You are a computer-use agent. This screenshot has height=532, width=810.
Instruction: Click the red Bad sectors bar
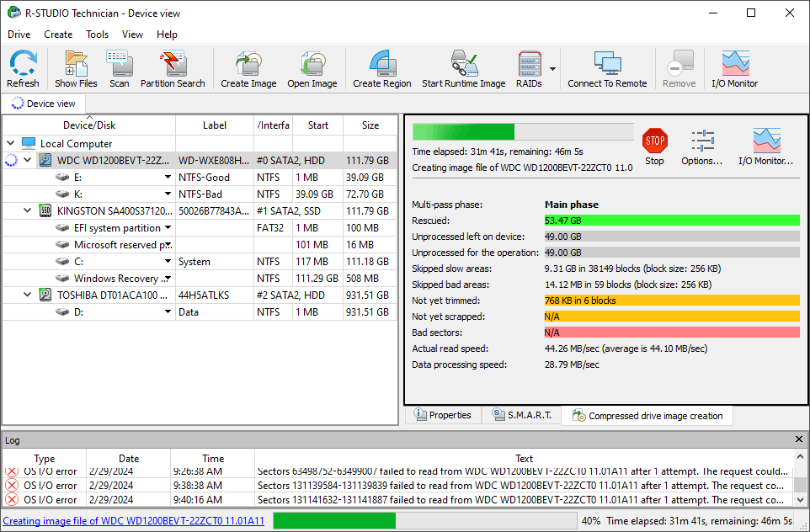672,332
